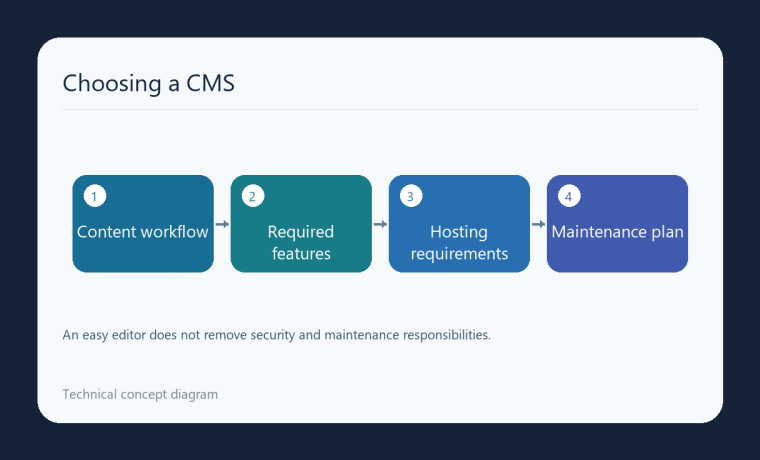This screenshot has height=460, width=760.
Task: Click arrow between Content workflow and Required features
Action: 222,224
